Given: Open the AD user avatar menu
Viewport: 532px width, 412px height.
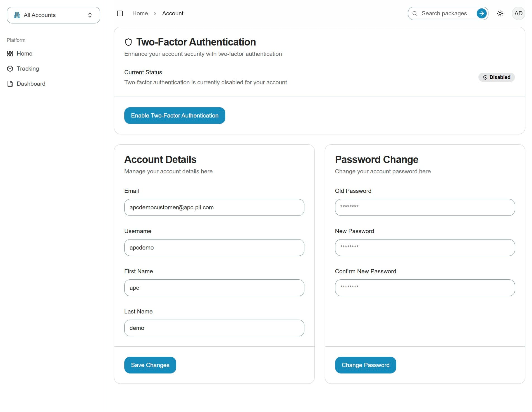Looking at the screenshot, I should [518, 13].
